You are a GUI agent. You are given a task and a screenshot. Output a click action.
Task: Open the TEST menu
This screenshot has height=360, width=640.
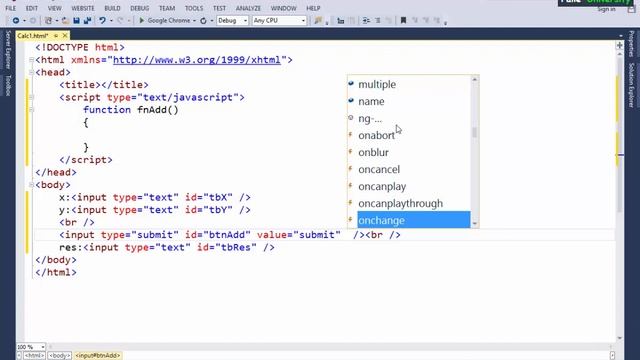pyautogui.click(x=219, y=8)
